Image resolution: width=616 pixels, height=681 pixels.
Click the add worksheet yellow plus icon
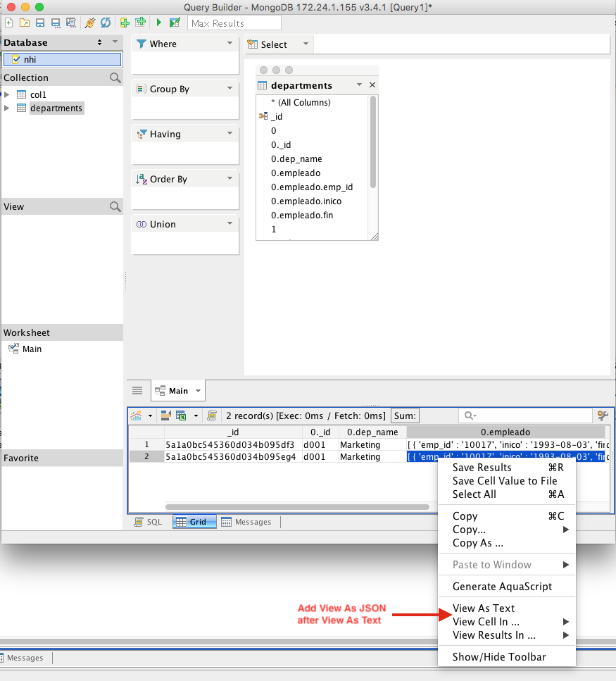(x=125, y=23)
